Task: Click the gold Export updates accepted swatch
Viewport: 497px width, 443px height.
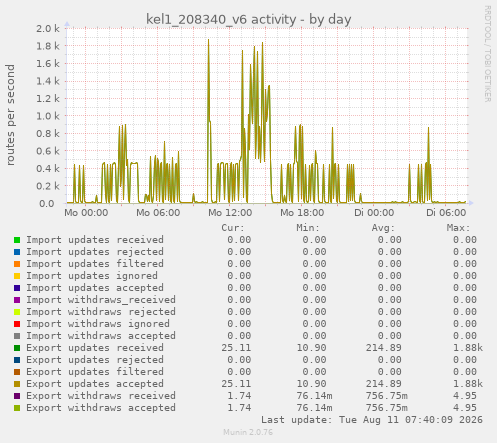Action: [x=17, y=384]
